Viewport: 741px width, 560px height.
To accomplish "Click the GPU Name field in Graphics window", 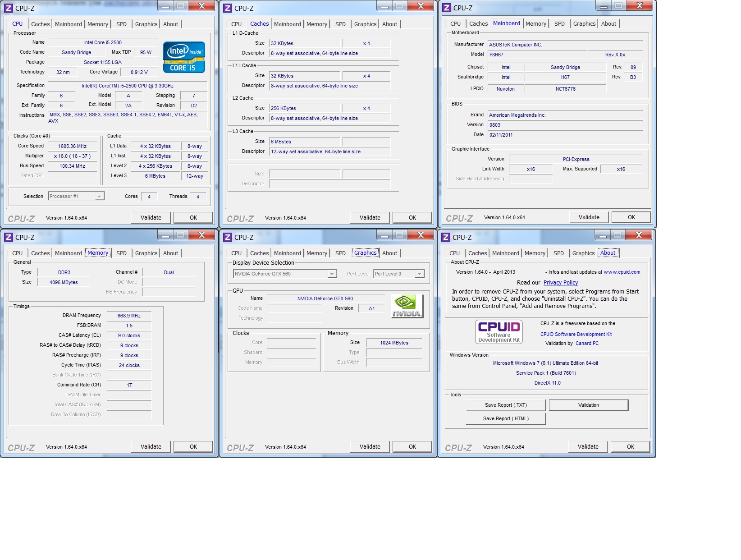I will 325,299.
